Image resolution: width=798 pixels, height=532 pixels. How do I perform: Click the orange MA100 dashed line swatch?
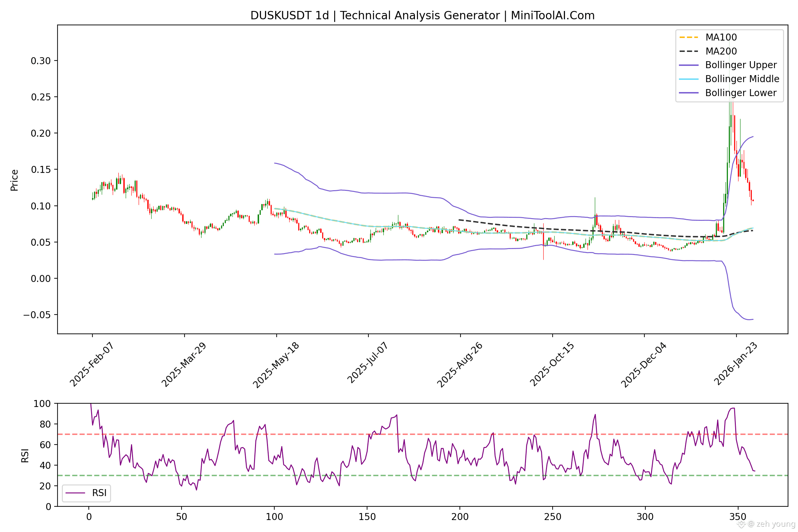689,37
